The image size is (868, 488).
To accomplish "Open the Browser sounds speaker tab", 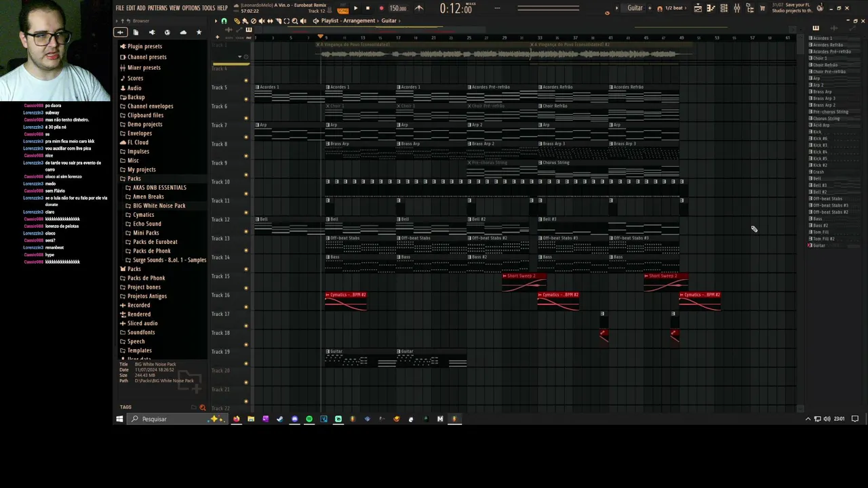I will click(151, 33).
